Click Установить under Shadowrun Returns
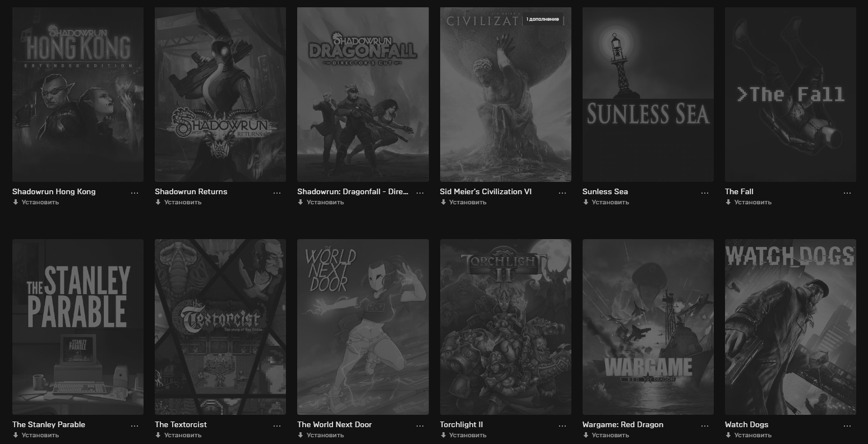 click(x=178, y=202)
